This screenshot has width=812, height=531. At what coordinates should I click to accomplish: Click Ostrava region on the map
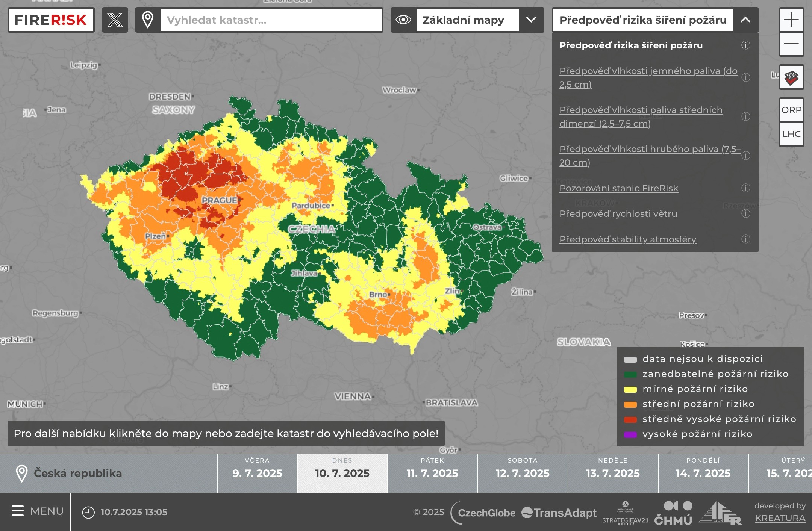pos(487,227)
